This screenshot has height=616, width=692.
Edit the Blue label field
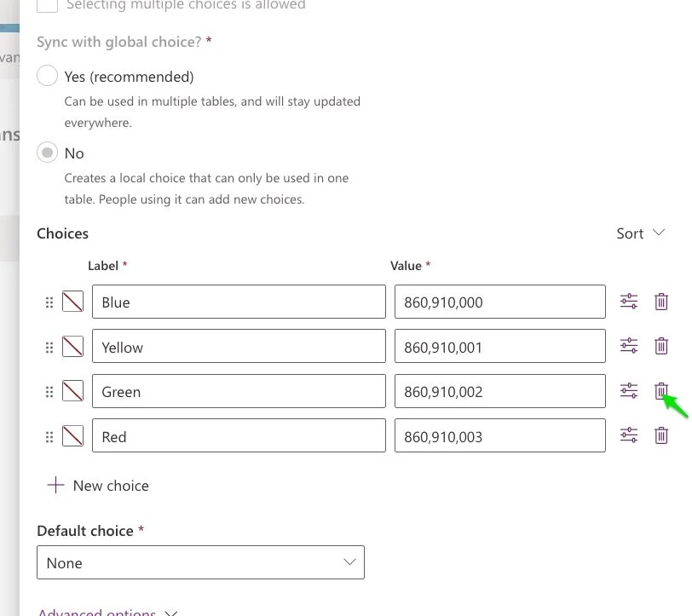pyautogui.click(x=239, y=302)
